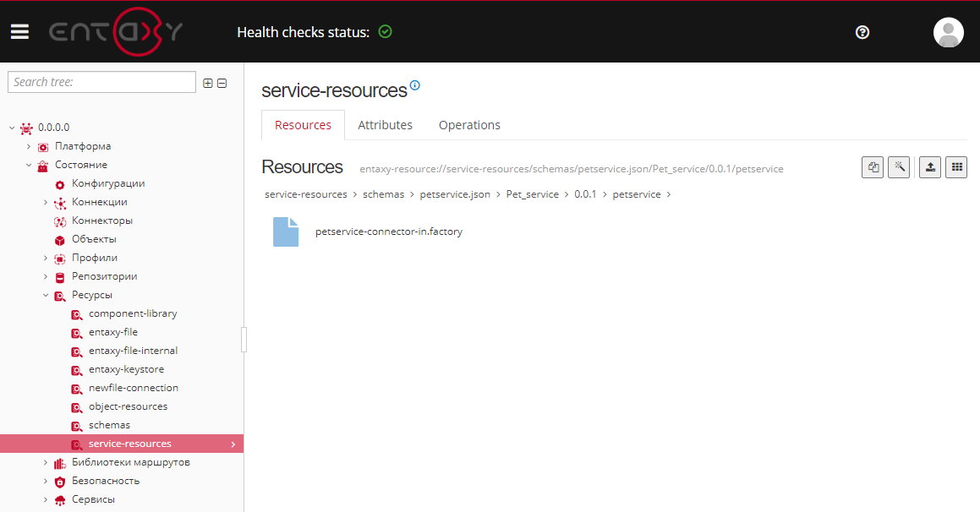Click the info icon beside service-resources title
Image resolution: width=980 pixels, height=512 pixels.
tap(415, 85)
